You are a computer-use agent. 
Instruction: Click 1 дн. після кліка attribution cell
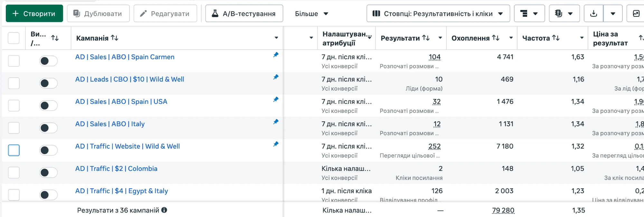(x=346, y=191)
